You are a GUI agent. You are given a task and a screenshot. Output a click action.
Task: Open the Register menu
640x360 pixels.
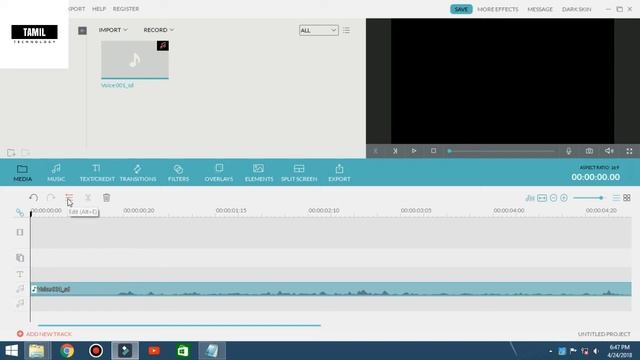pyautogui.click(x=126, y=9)
